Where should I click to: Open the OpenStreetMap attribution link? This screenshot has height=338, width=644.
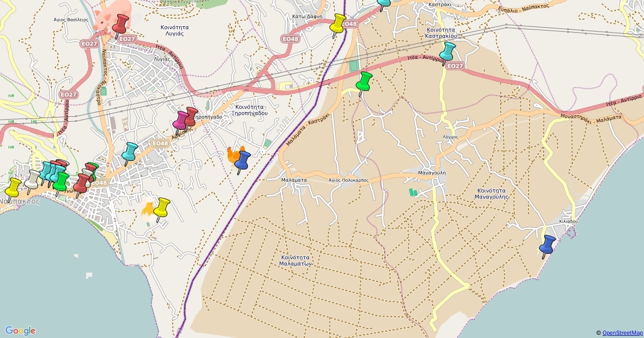(622, 333)
